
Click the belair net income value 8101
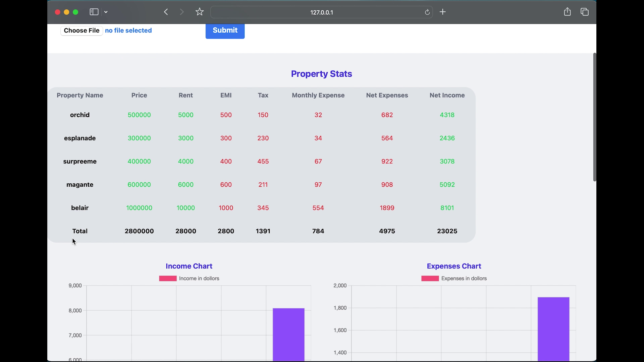[x=447, y=208]
